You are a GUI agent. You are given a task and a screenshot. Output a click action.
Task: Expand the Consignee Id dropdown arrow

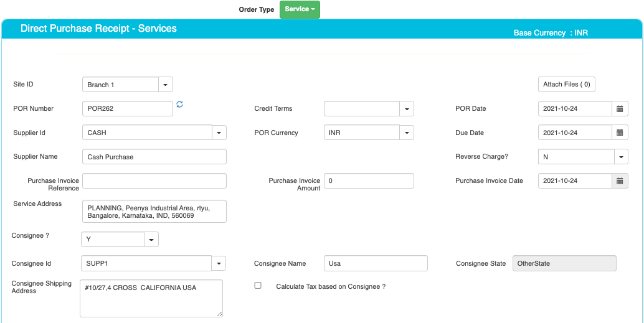219,263
